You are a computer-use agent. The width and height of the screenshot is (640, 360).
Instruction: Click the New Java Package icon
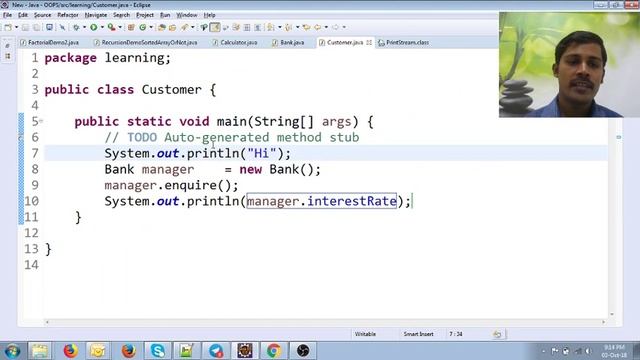pyautogui.click(x=131, y=27)
